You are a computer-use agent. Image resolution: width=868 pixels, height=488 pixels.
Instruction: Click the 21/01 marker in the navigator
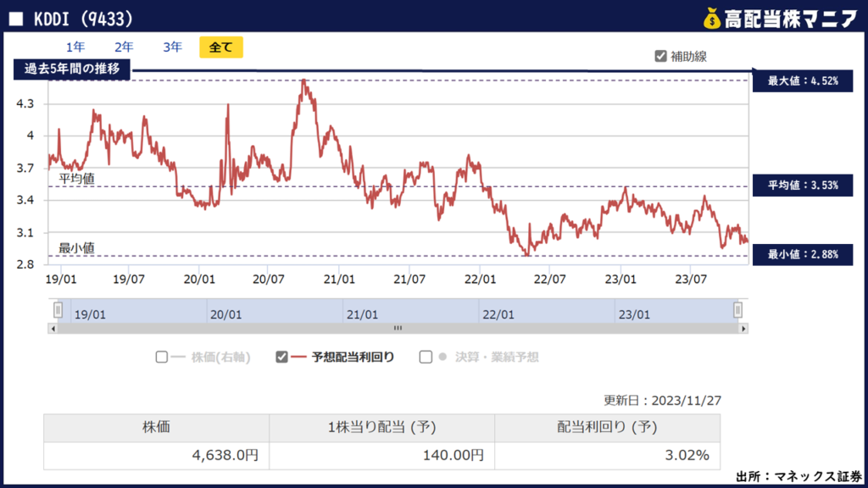coord(362,315)
